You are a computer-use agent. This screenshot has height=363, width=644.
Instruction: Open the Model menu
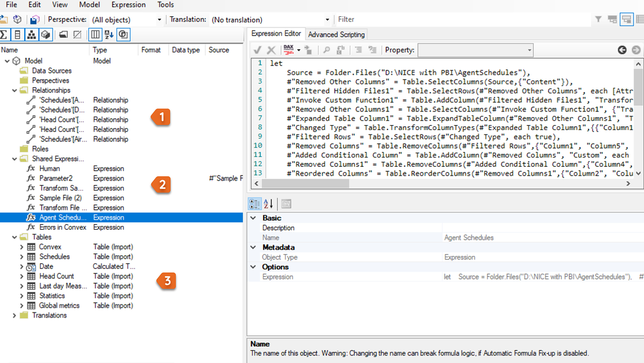(x=89, y=5)
